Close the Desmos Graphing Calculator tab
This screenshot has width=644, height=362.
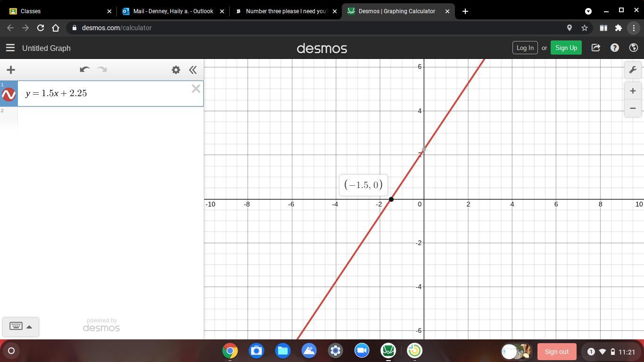(x=447, y=11)
